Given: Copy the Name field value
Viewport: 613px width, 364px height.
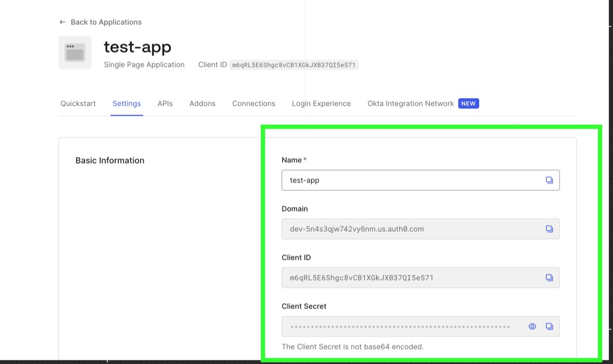Looking at the screenshot, I should [x=549, y=180].
